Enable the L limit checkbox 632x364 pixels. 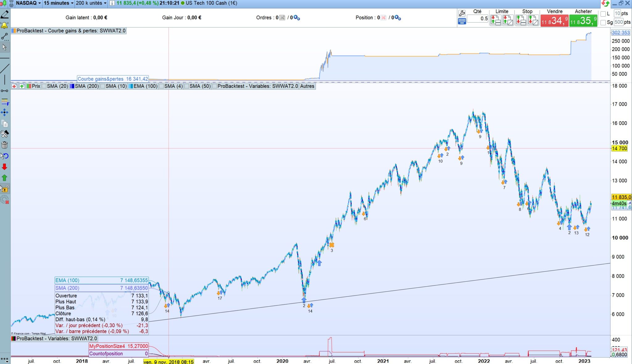603,14
